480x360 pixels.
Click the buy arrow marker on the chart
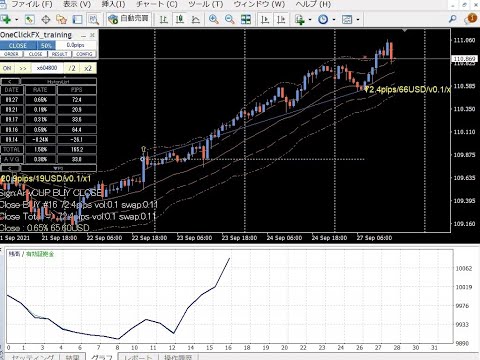tap(144, 149)
